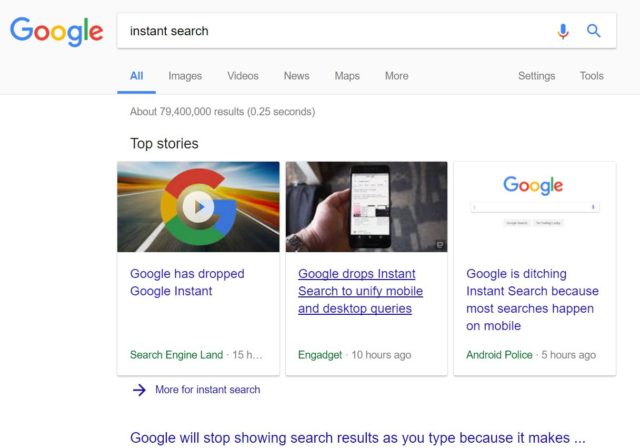This screenshot has height=448, width=640.
Task: Open Android Police Google homepage thumbnail
Action: pos(535,206)
